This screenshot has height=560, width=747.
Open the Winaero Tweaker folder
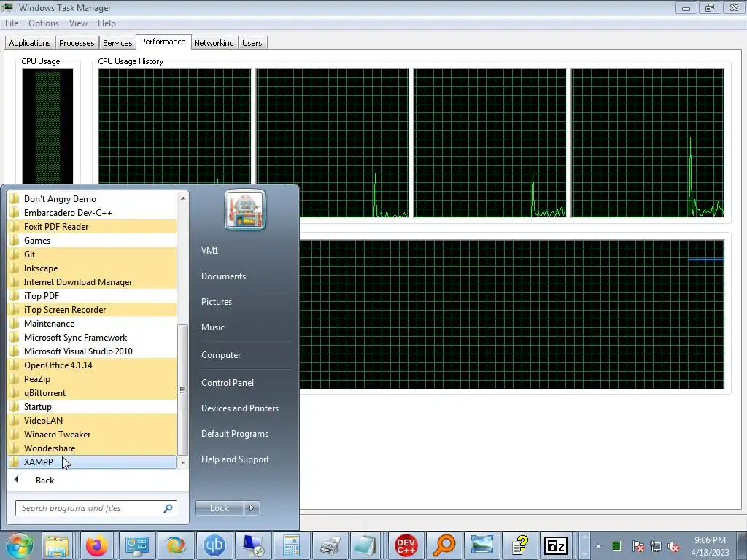[92, 435]
